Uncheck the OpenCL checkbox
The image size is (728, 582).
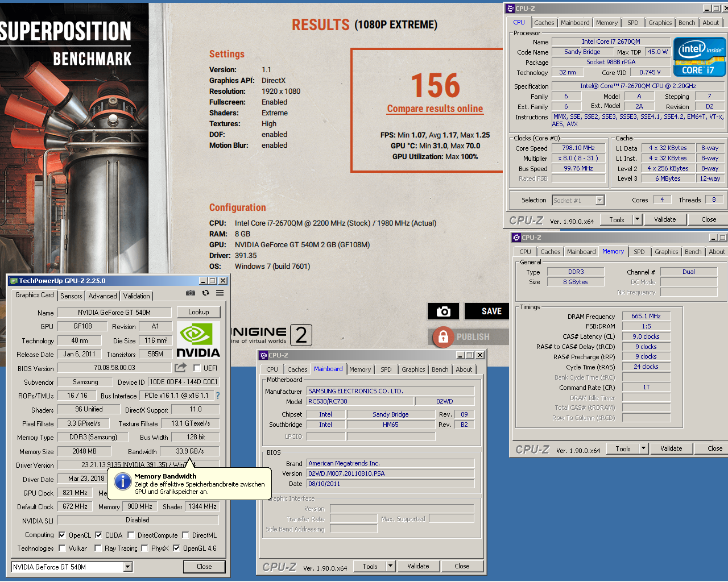(62, 535)
